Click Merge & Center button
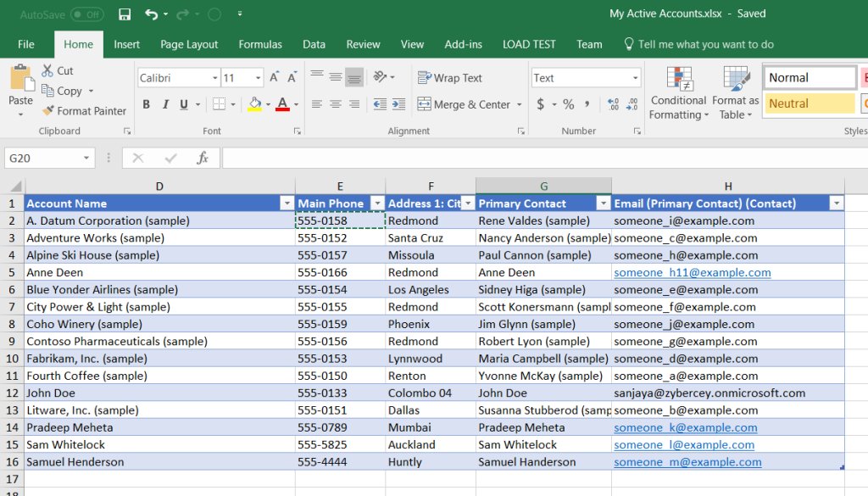This screenshot has height=496, width=868. (464, 104)
